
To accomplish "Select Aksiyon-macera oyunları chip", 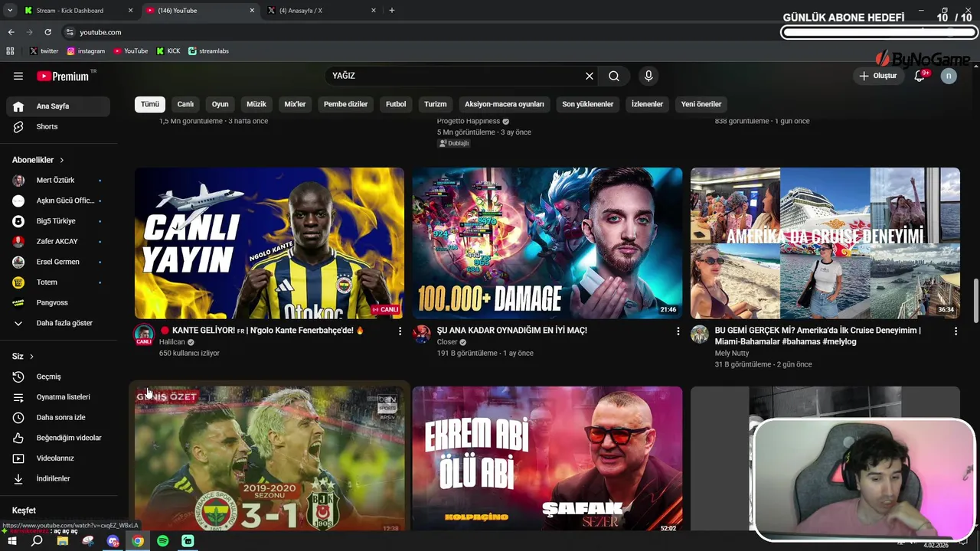I will pos(505,104).
